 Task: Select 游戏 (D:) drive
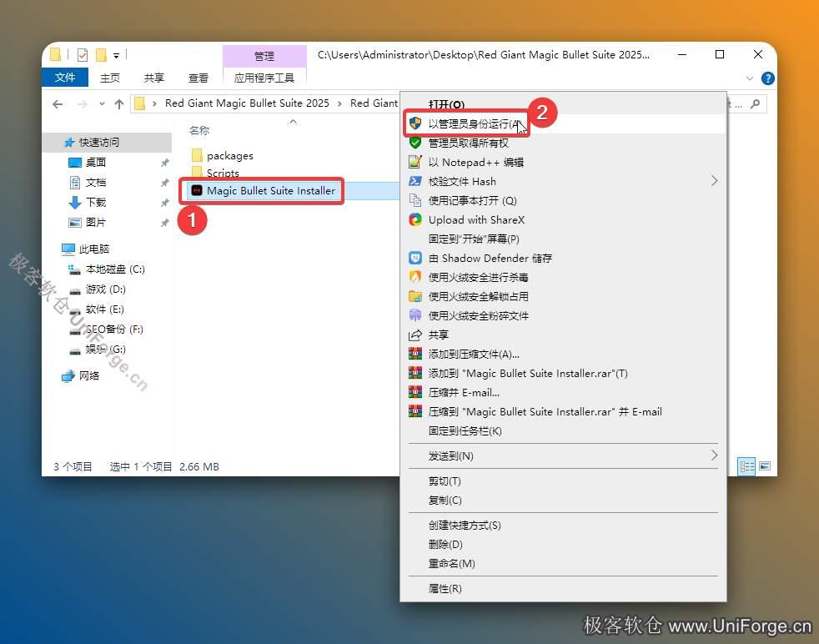tap(106, 289)
